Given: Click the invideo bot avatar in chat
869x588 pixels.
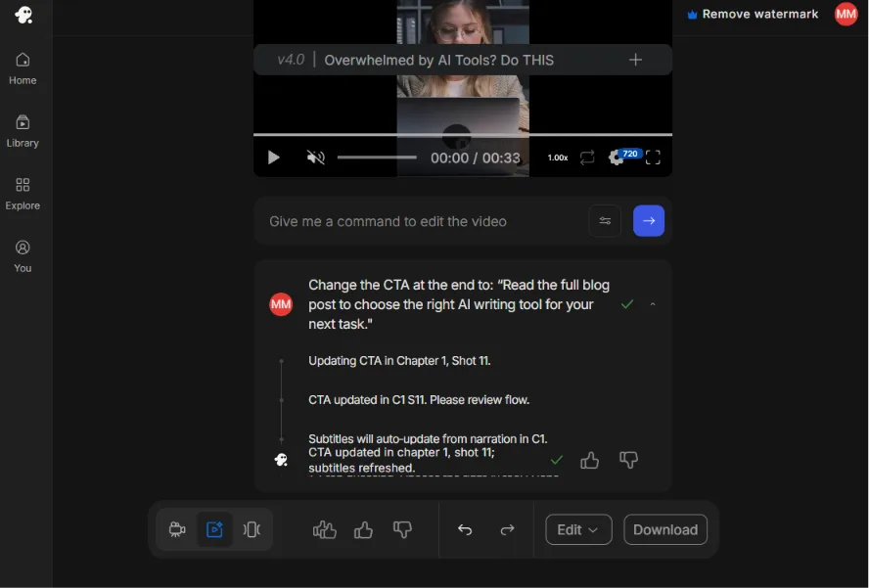Looking at the screenshot, I should pyautogui.click(x=281, y=460).
